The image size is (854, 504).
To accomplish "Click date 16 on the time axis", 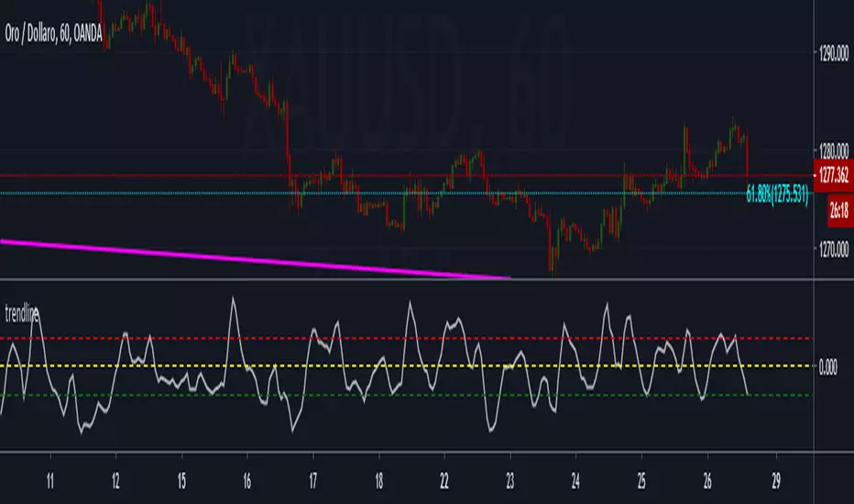I will pos(247,481).
